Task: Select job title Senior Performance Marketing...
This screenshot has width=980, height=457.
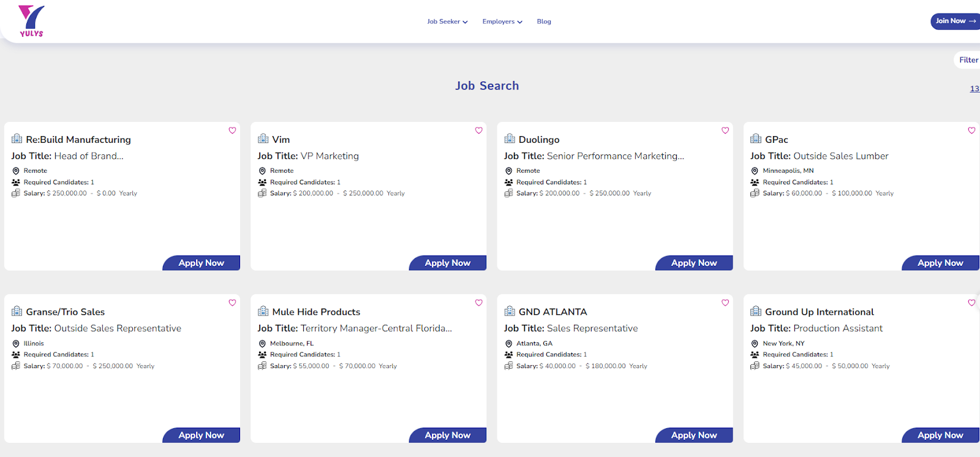Action: [x=616, y=156]
